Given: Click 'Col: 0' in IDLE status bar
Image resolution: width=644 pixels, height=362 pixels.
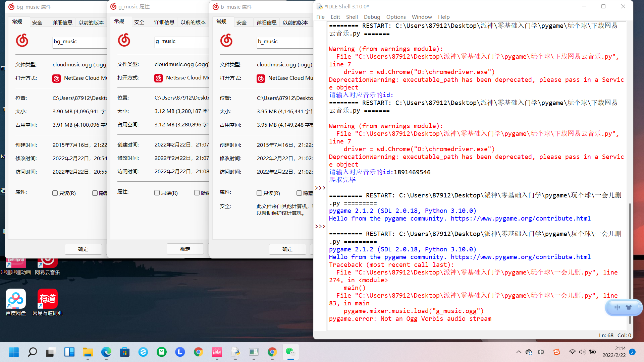Looking at the screenshot, I should point(624,335).
